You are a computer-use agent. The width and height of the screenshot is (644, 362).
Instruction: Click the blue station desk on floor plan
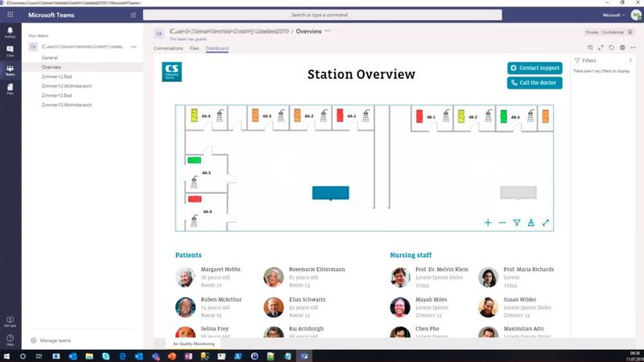(x=331, y=193)
